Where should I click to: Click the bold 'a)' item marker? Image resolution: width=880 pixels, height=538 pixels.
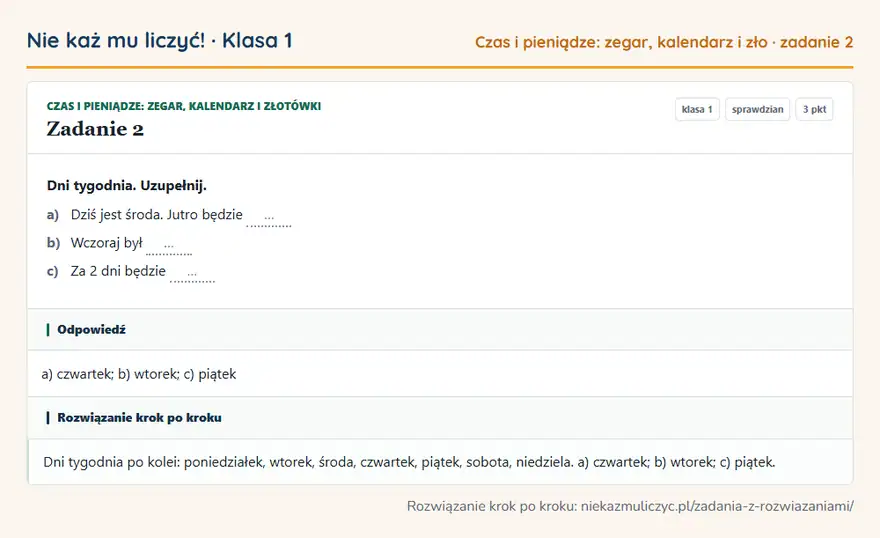(53, 215)
